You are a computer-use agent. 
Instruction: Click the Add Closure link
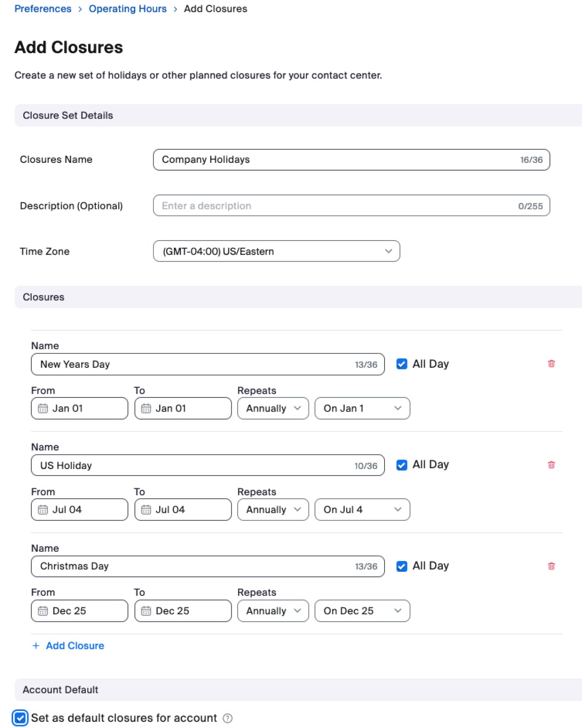pyautogui.click(x=75, y=645)
